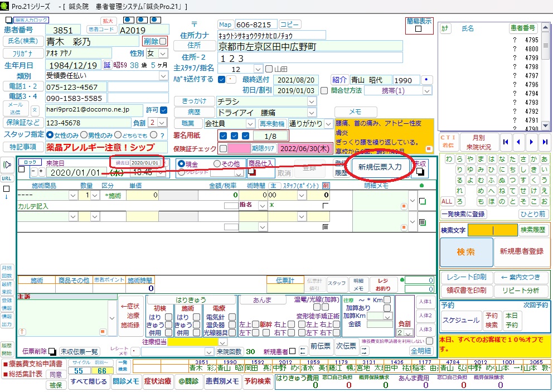
Task: Click the 新規患者登録 button
Action: (x=522, y=251)
